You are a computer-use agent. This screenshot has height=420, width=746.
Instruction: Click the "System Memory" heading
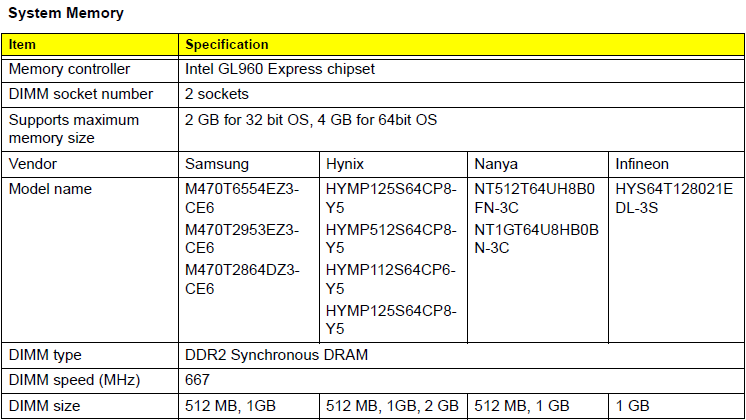click(x=66, y=13)
